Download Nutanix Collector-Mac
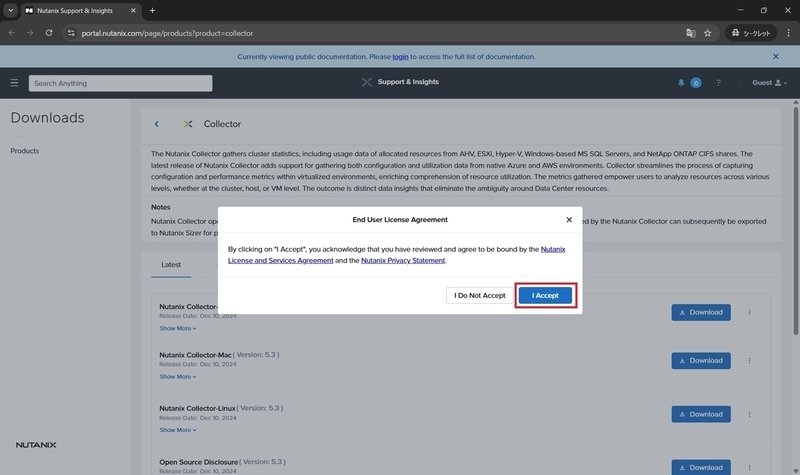 tap(701, 361)
